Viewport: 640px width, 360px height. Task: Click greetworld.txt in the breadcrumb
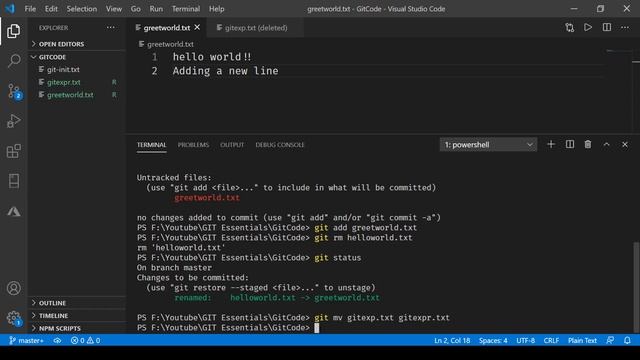[170, 44]
